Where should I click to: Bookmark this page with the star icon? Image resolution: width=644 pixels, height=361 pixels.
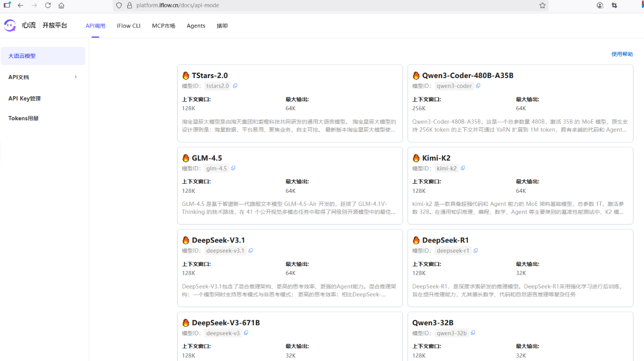pos(542,6)
